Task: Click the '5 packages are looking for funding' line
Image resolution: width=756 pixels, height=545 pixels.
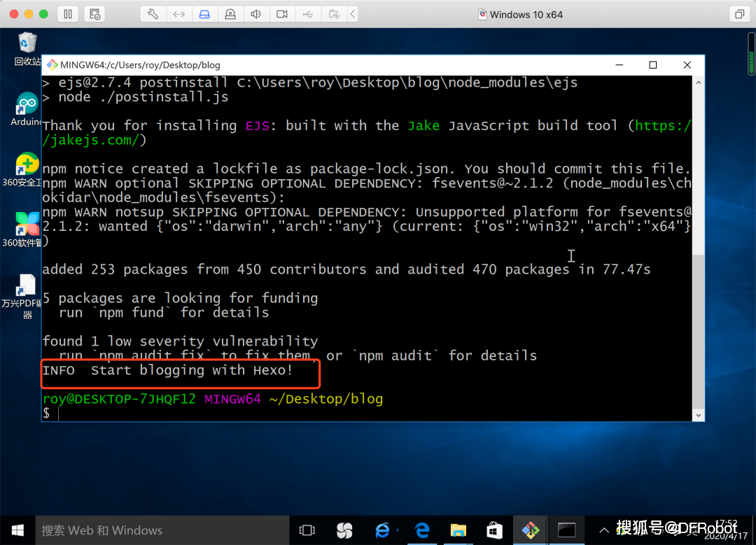Action: tap(181, 298)
